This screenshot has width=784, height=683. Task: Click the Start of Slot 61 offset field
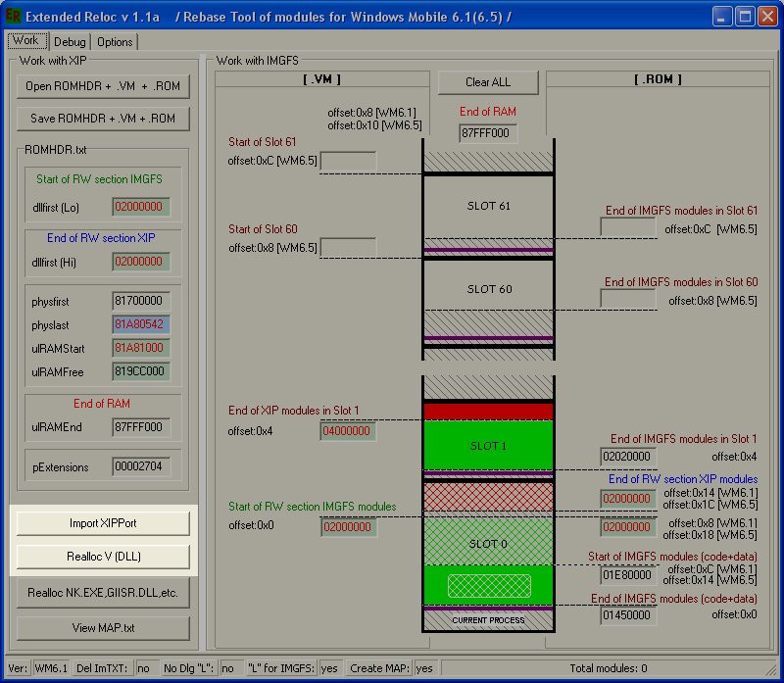[348, 161]
